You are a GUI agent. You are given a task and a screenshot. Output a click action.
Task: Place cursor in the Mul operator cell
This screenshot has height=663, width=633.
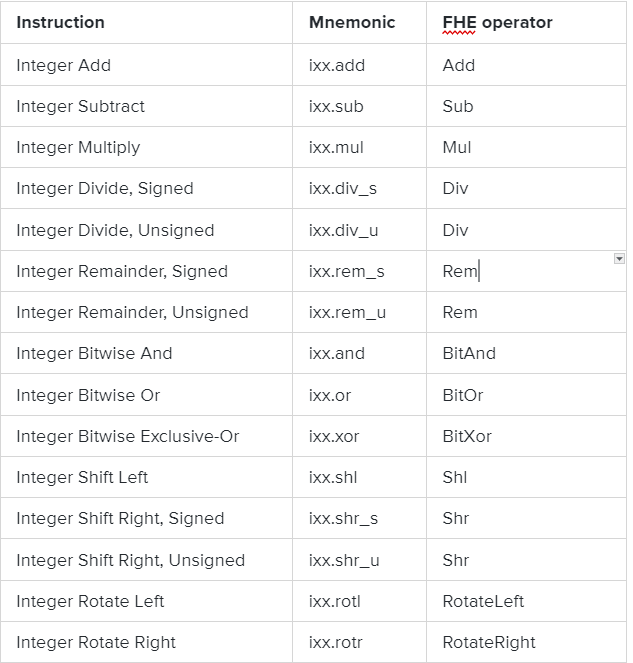point(457,147)
